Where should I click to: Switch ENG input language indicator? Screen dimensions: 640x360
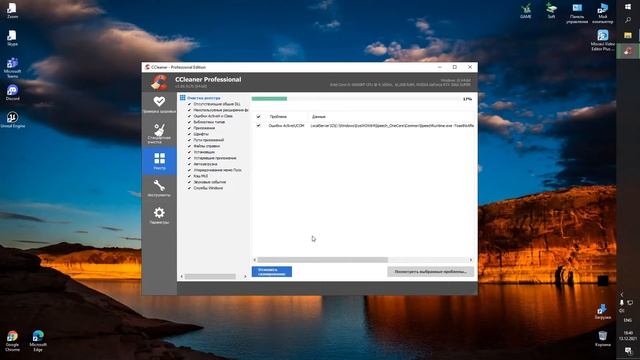628,320
